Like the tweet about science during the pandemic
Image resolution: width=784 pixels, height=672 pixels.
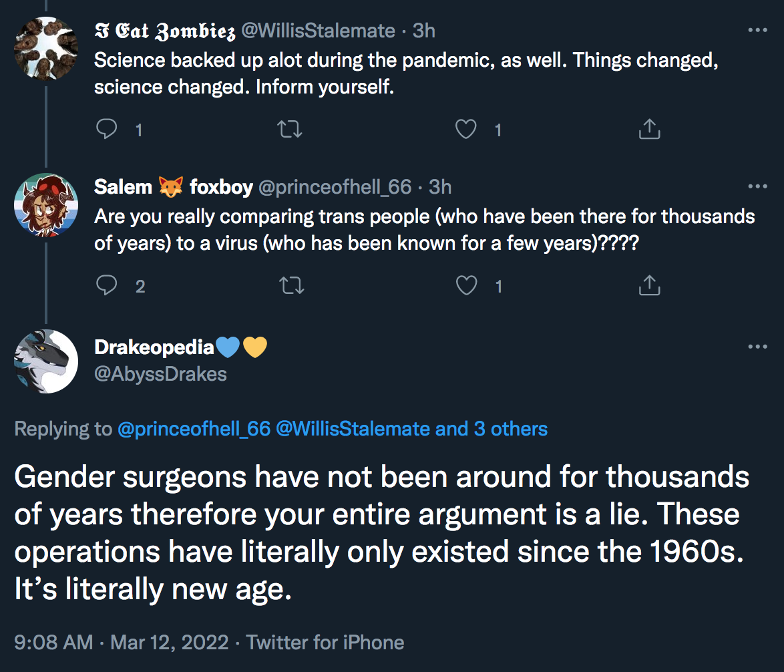point(465,129)
